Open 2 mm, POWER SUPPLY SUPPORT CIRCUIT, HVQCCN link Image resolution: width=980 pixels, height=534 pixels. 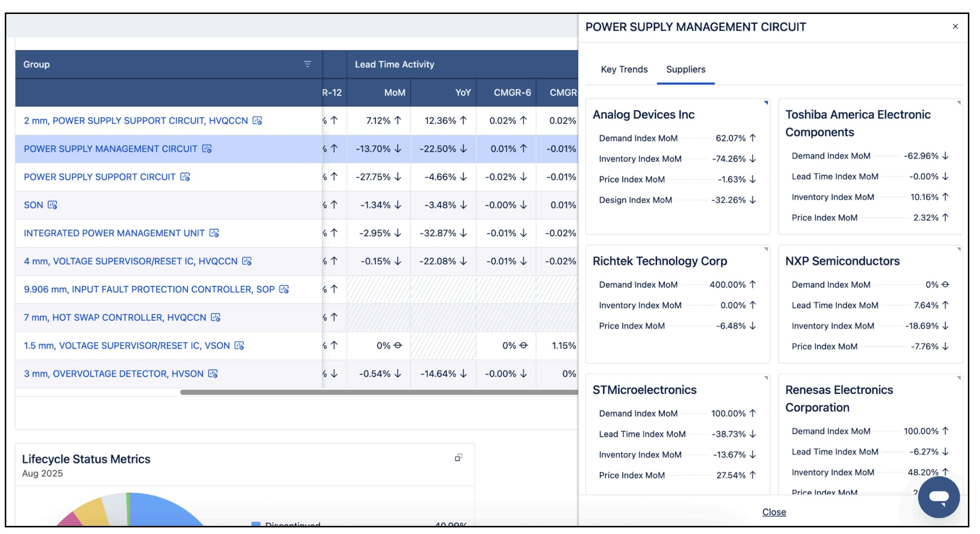click(x=136, y=121)
